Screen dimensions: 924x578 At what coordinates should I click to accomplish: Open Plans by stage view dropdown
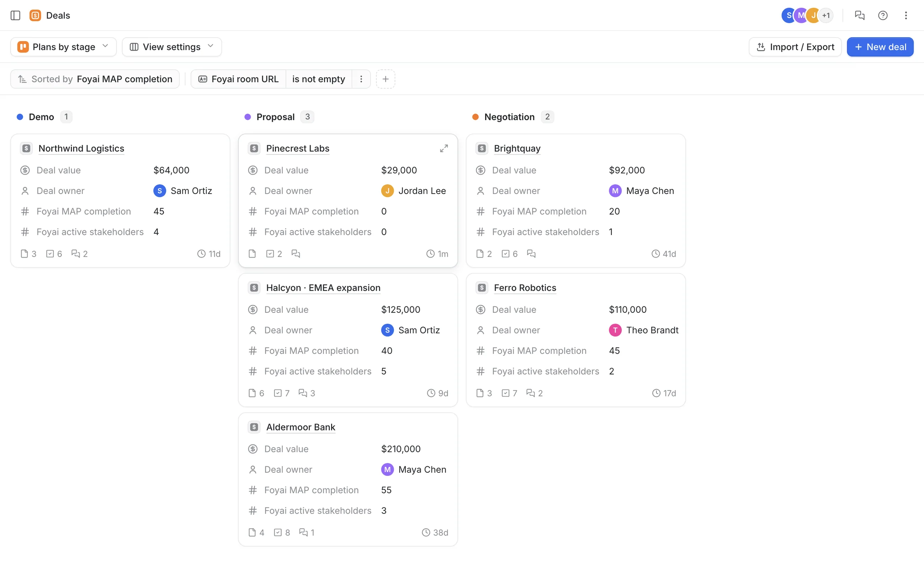64,47
